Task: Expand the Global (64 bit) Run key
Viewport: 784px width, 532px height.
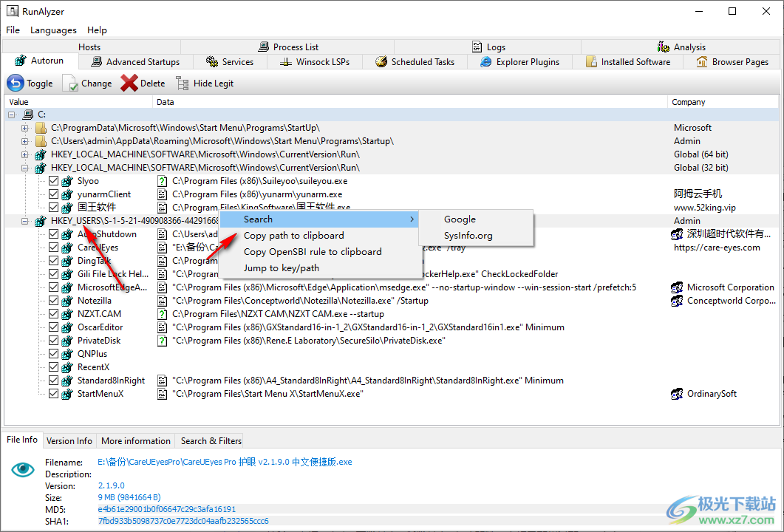Action: coord(24,154)
